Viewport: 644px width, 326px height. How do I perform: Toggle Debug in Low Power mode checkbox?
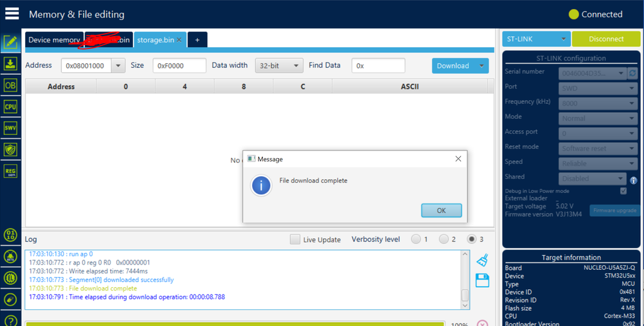623,190
